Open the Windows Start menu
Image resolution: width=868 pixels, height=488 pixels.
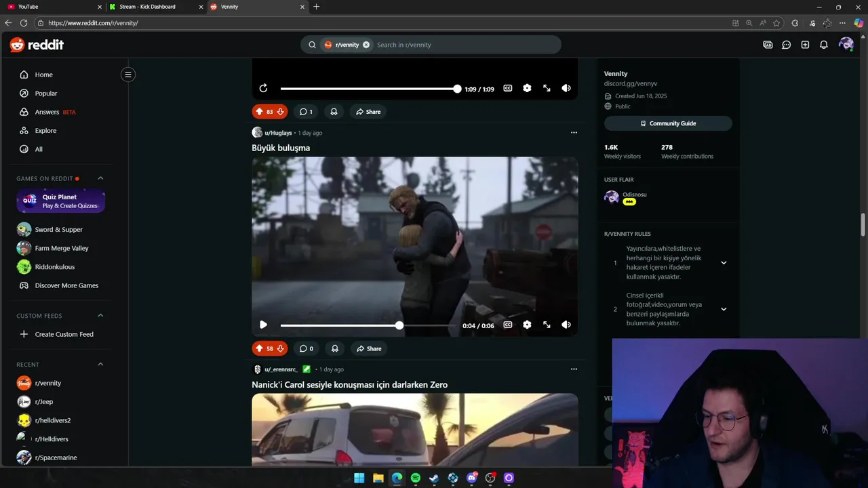pyautogui.click(x=359, y=478)
